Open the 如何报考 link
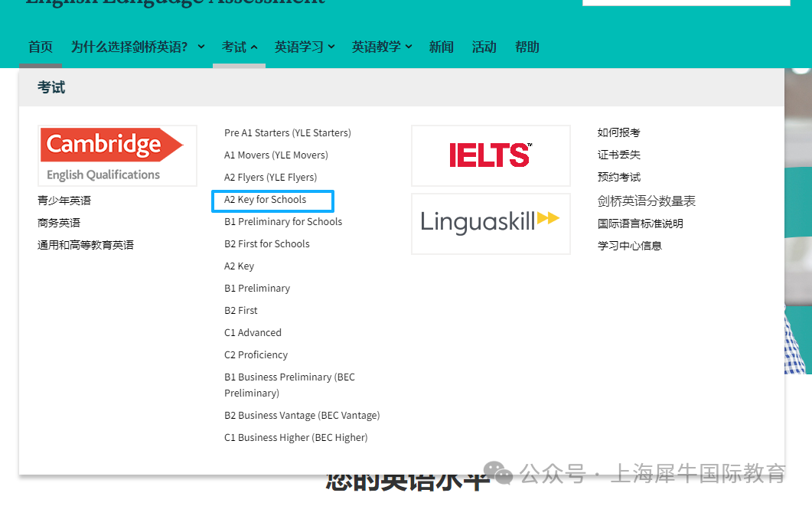The width and height of the screenshot is (812, 506). tap(619, 132)
